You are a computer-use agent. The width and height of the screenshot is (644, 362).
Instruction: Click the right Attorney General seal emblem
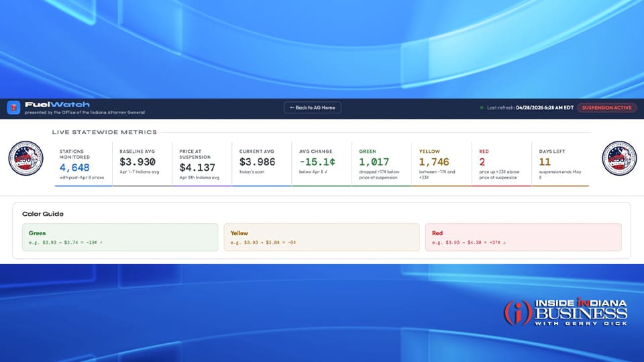coord(619,158)
